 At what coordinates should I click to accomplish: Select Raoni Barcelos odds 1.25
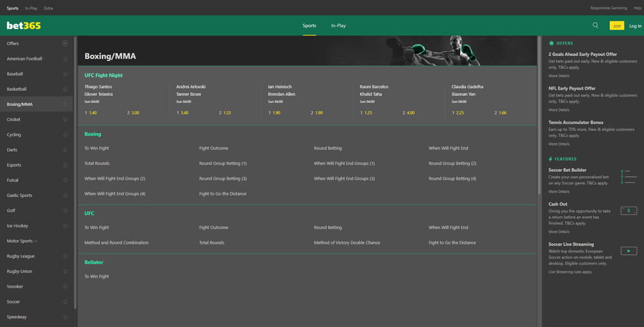click(x=366, y=113)
